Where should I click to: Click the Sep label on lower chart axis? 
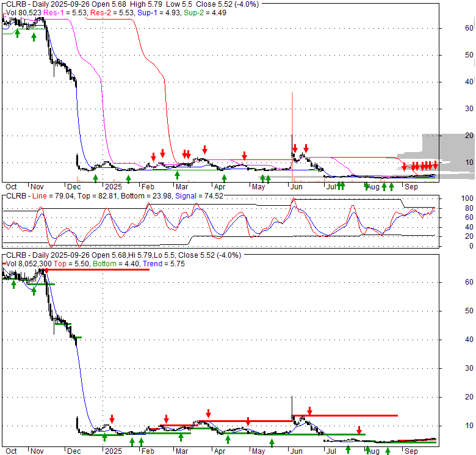[411, 451]
